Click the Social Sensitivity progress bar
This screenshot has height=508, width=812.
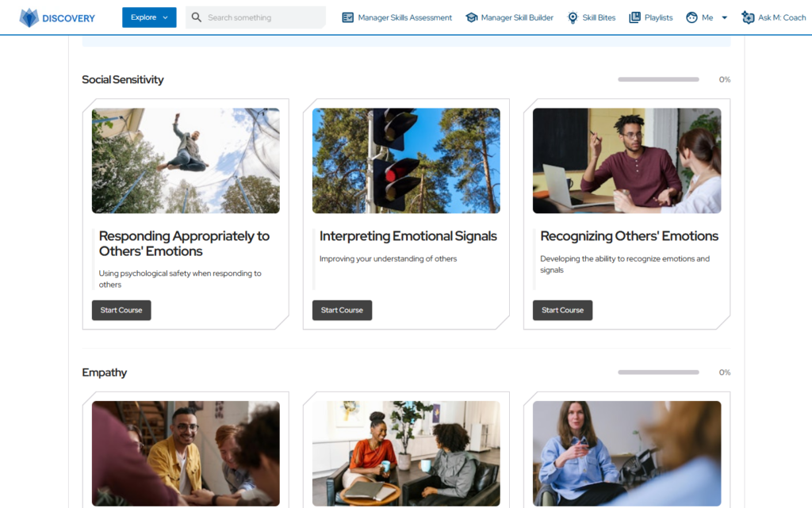coord(658,79)
